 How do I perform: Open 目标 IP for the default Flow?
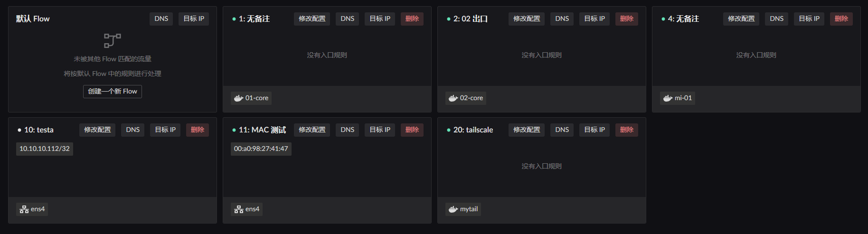click(x=194, y=19)
